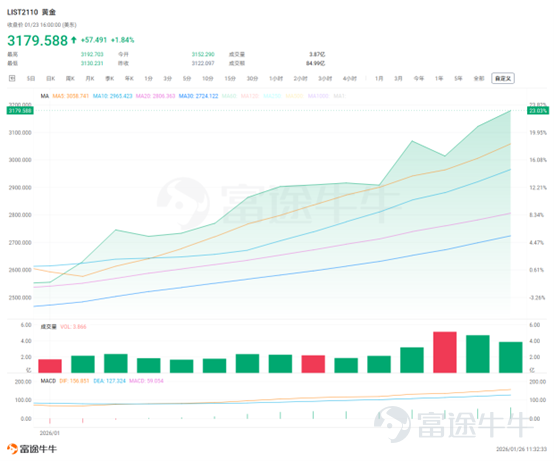Click the 23.03% tag on right axis
The width and height of the screenshot is (554, 461).
coord(538,111)
